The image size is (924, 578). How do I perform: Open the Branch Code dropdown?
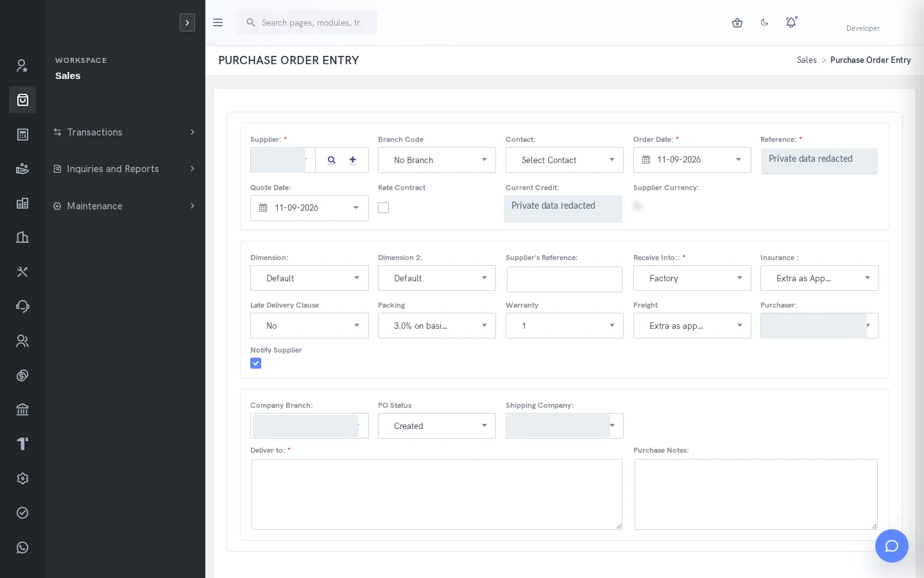pos(437,160)
